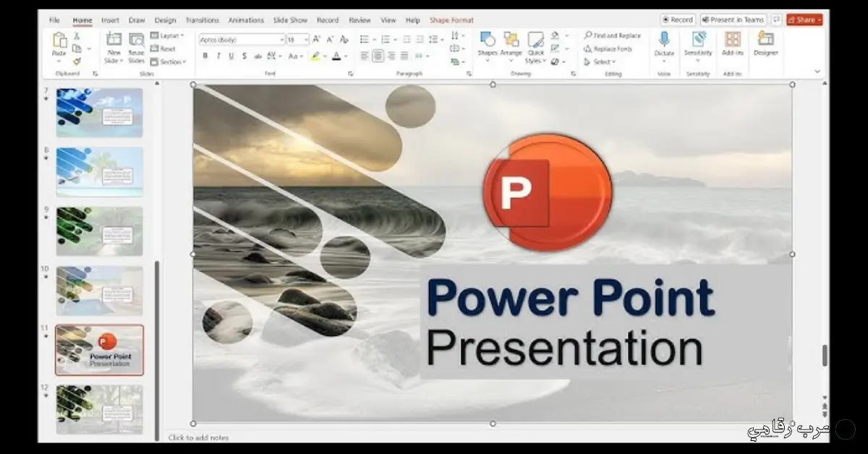
Task: Insert a New Slide
Action: pyautogui.click(x=114, y=41)
